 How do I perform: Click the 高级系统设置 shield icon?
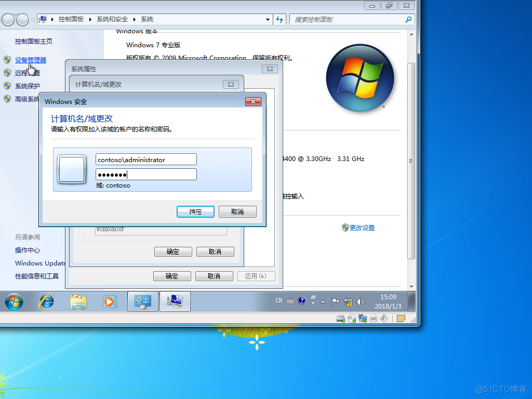pyautogui.click(x=7, y=99)
